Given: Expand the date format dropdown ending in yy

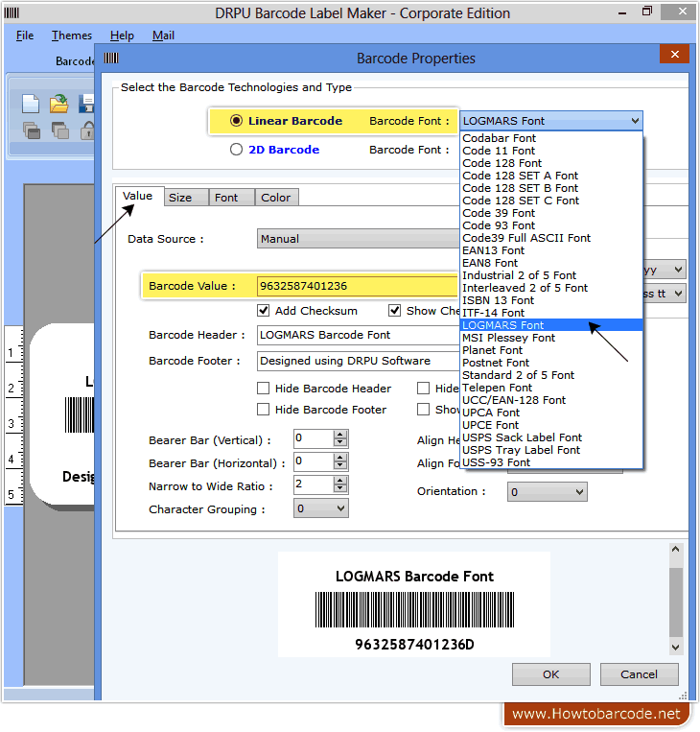Looking at the screenshot, I should click(679, 270).
